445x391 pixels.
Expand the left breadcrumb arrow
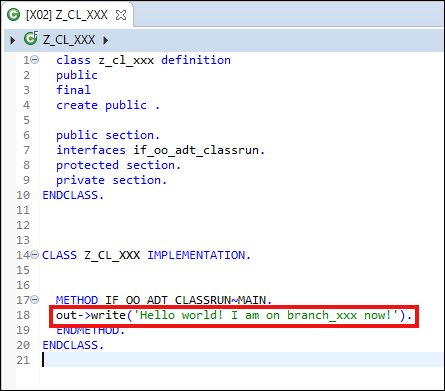[13, 40]
